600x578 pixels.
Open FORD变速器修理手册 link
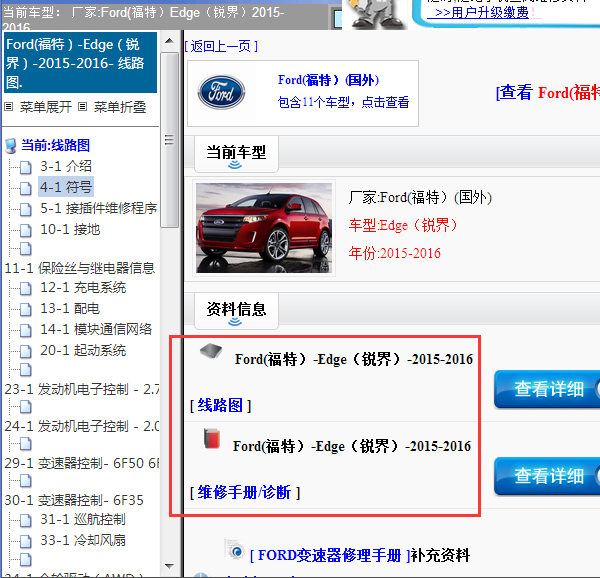tap(330, 555)
